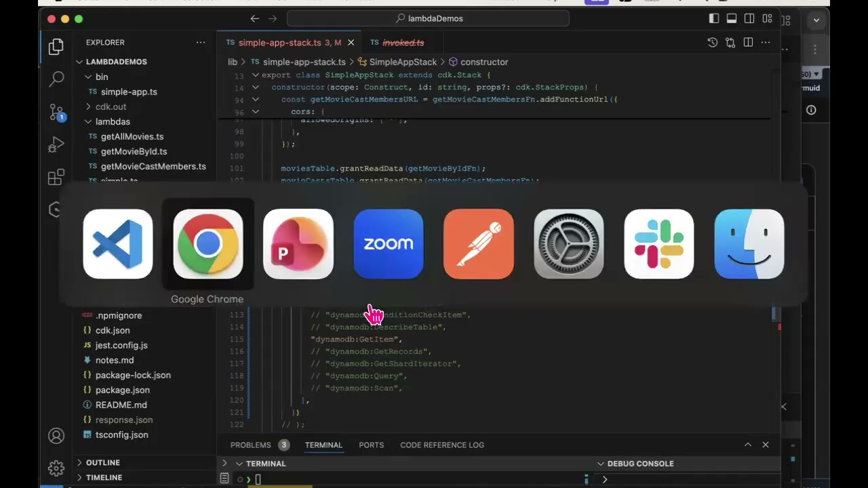This screenshot has width=868, height=488.
Task: Open README.md in Explorer
Action: 121,405
